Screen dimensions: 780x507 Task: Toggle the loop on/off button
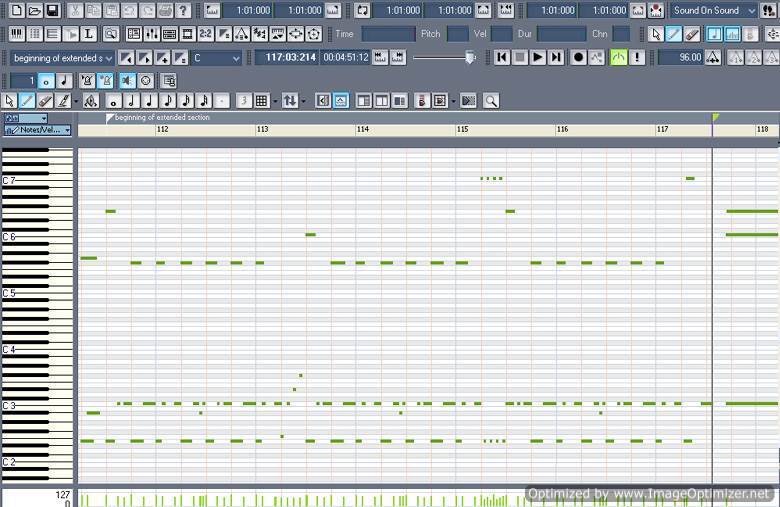point(362,10)
